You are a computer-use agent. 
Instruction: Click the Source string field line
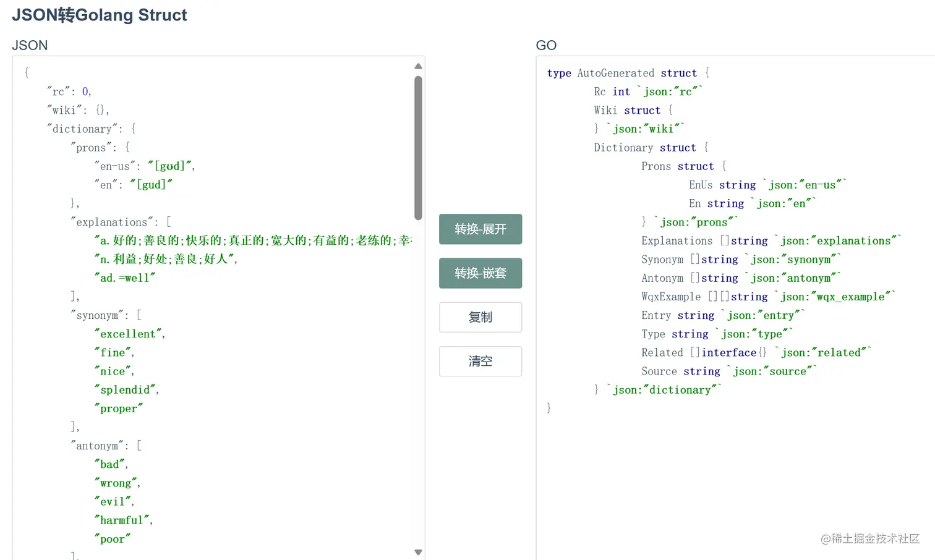pos(729,371)
